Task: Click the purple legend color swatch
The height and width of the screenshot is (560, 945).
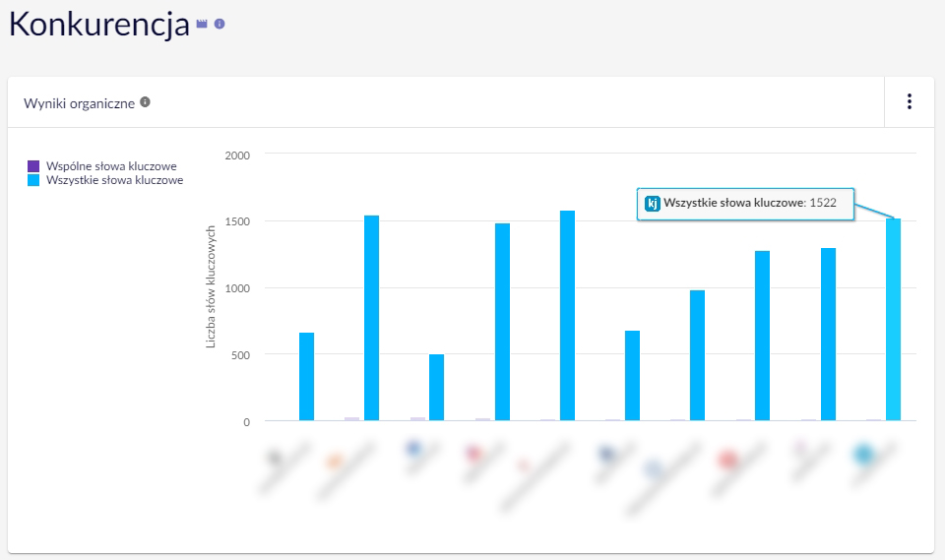Action: pyautogui.click(x=34, y=167)
